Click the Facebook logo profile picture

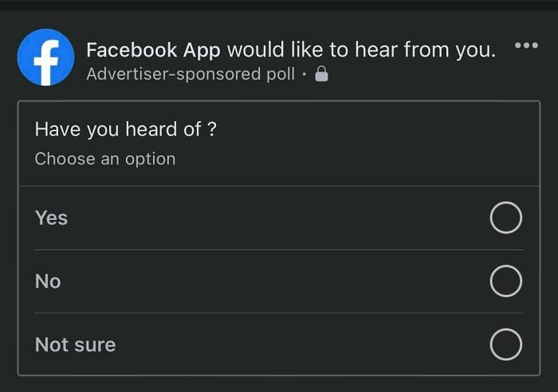click(x=45, y=57)
